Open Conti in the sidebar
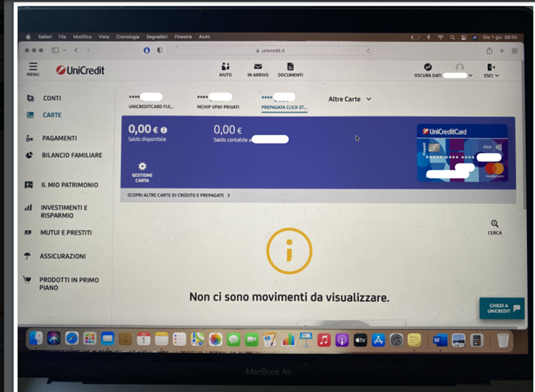 click(x=52, y=98)
